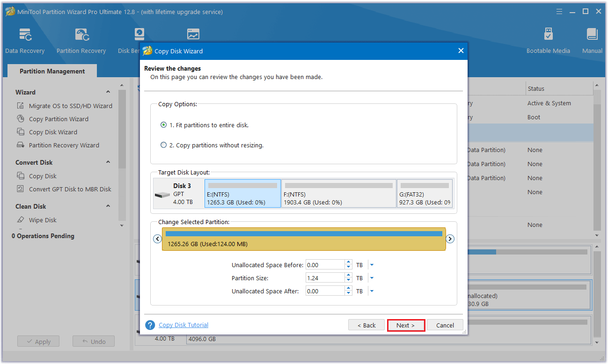
Task: Click the Undo button
Action: click(x=94, y=342)
